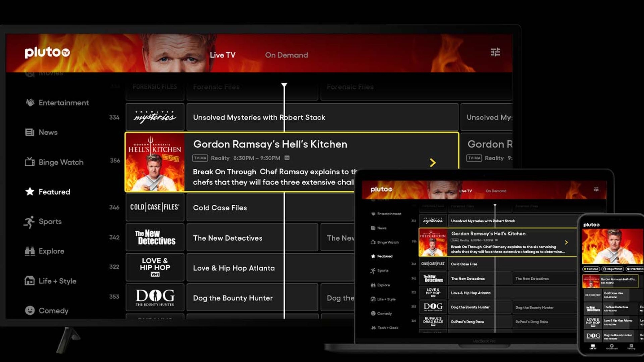Expand Hell's Kitchen details via yellow chevron

434,163
